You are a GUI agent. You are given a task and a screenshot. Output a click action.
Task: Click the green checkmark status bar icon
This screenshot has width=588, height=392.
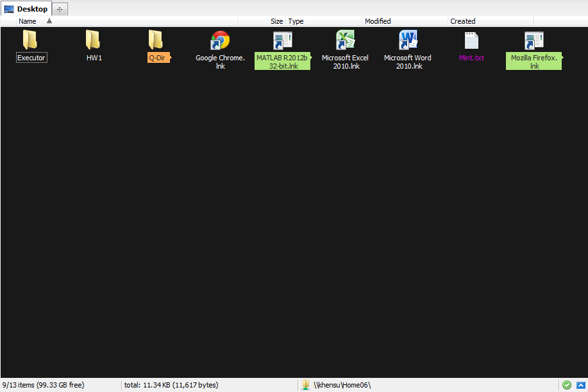[x=567, y=385]
